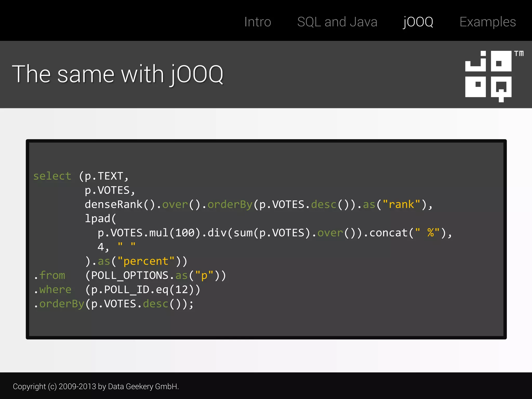Image resolution: width=532 pixels, height=399 pixels.
Task: Click the copyright Data Geekery GmbH text
Action: coord(96,387)
